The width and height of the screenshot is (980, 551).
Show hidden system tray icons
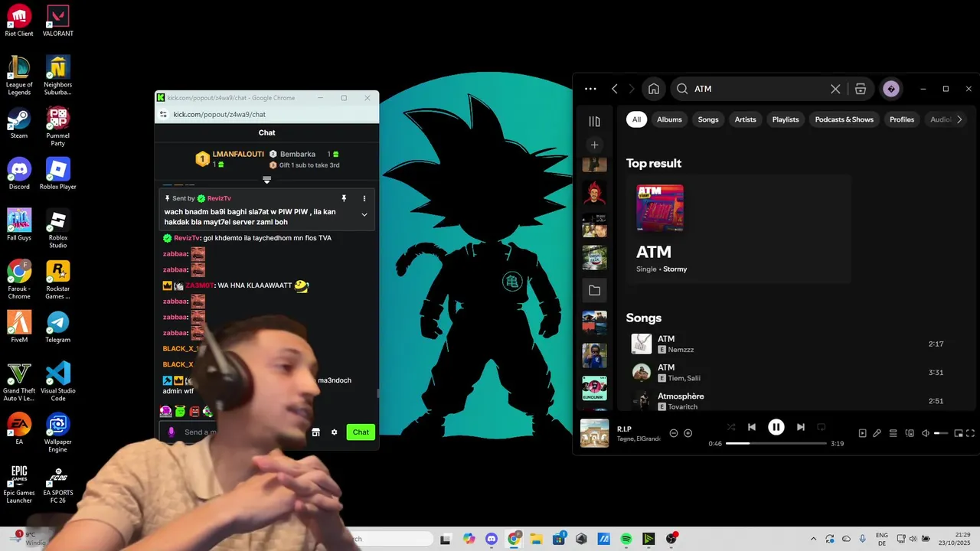point(813,539)
